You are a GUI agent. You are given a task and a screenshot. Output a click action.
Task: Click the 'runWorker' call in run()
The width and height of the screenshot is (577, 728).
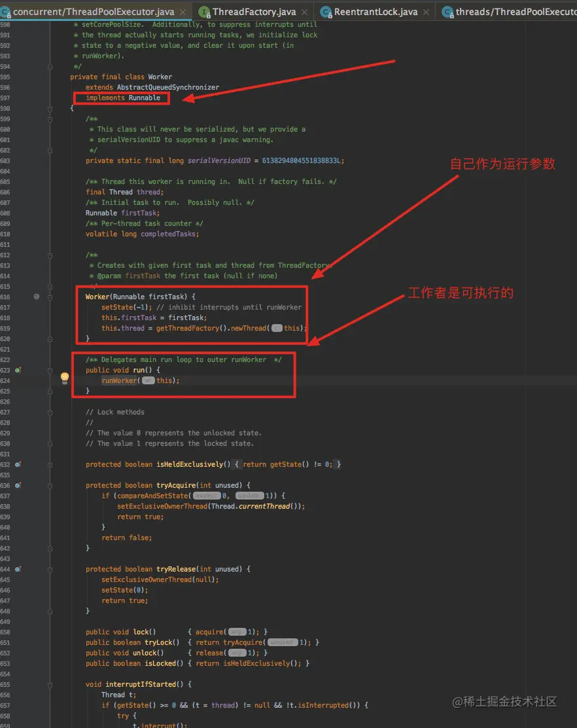point(119,380)
